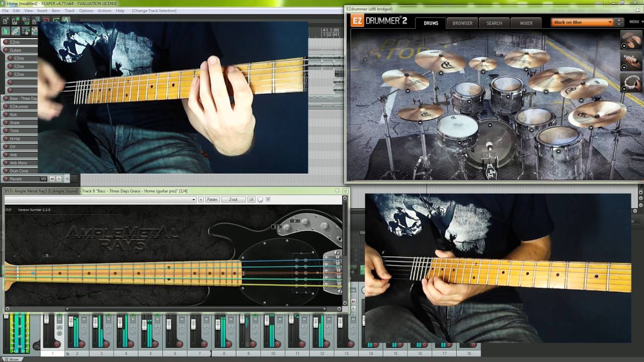This screenshot has width=644, height=362.
Task: Toggle the metronome icon in the toolbar
Action: pos(66,20)
